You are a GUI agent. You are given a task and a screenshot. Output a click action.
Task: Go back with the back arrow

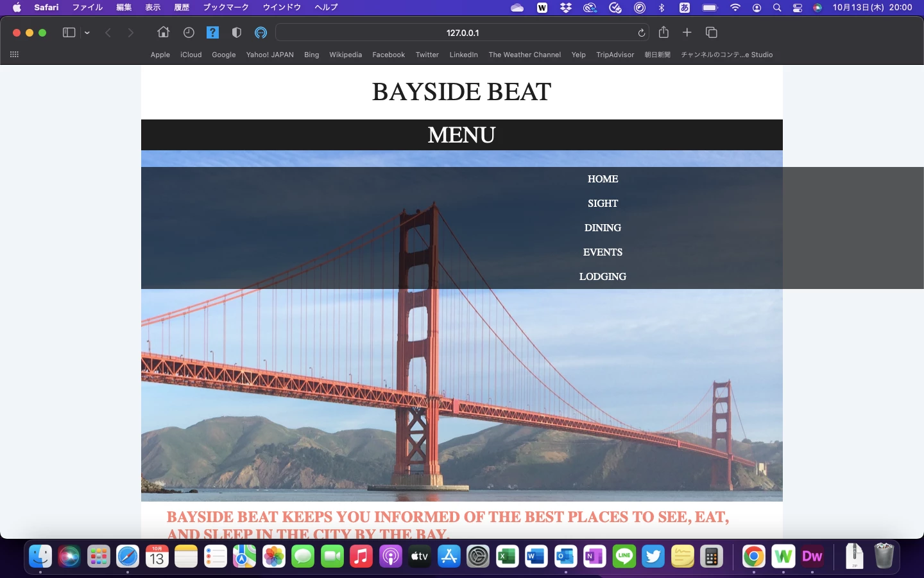click(108, 33)
